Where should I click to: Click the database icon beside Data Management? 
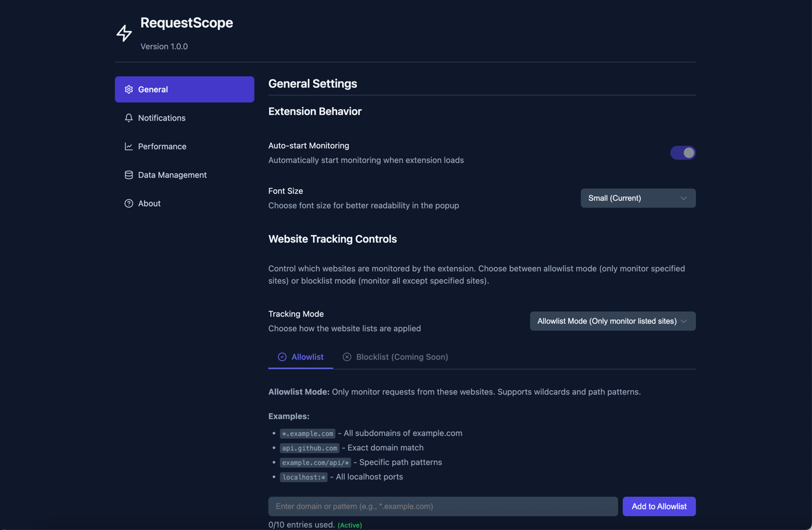coord(128,175)
